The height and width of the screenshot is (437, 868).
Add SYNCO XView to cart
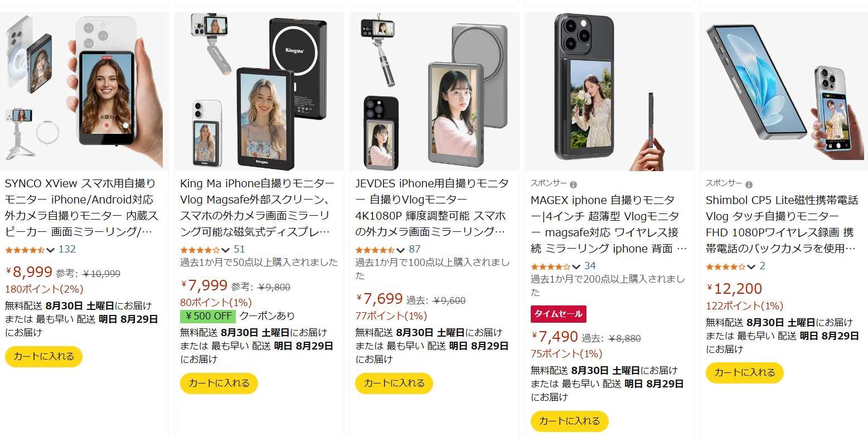[43, 357]
